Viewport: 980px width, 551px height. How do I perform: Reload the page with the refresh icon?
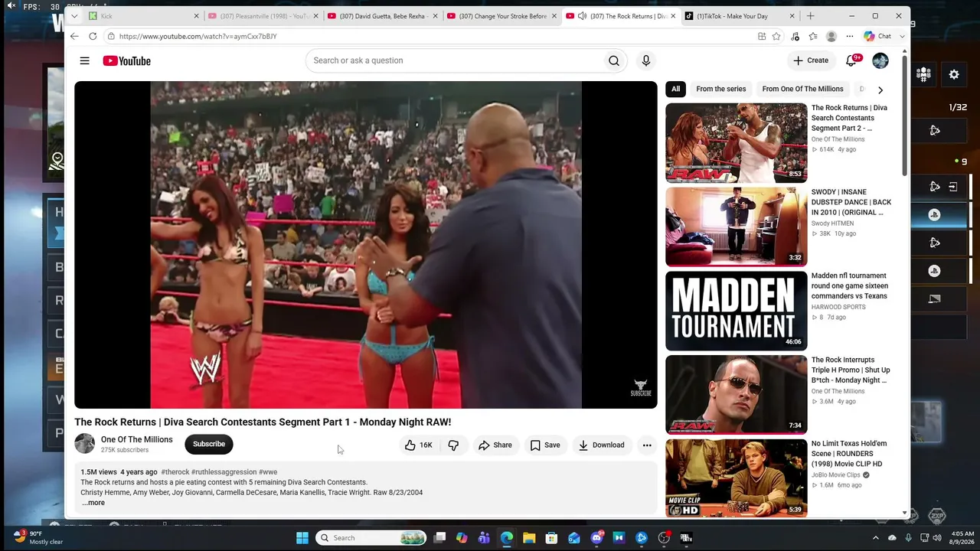coord(93,36)
